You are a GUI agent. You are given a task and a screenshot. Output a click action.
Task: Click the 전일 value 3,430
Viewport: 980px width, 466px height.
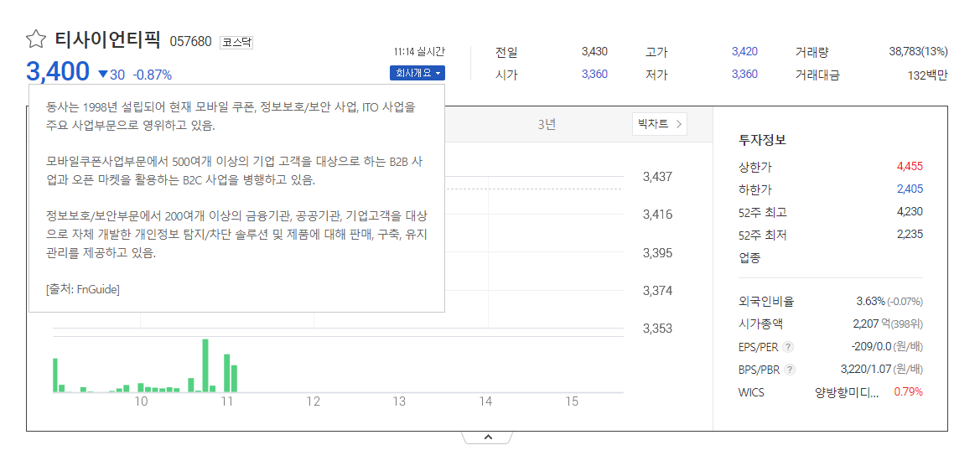tap(594, 52)
